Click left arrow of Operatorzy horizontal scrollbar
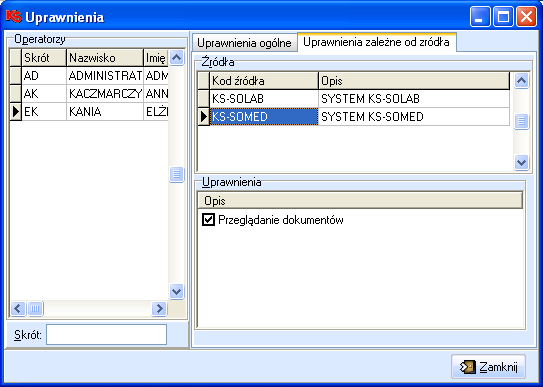Viewport: 543px width, 387px height. point(18,308)
